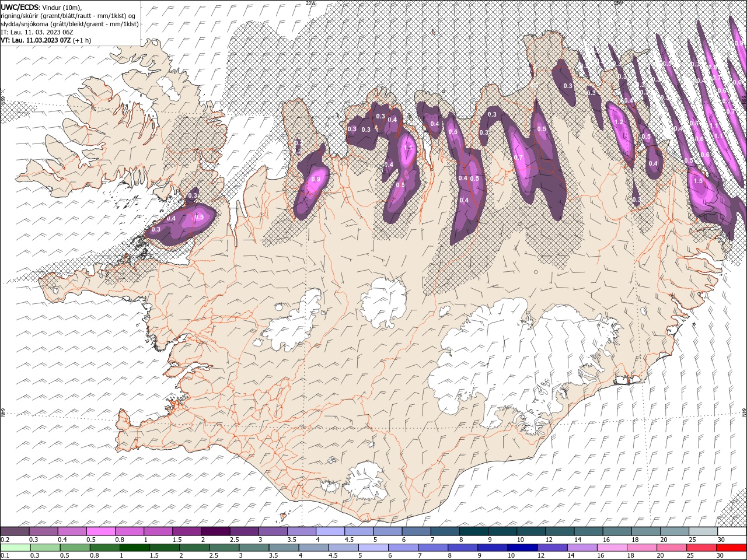Click the UWC/ECDS title text
The image size is (747, 560).
tap(20, 7)
